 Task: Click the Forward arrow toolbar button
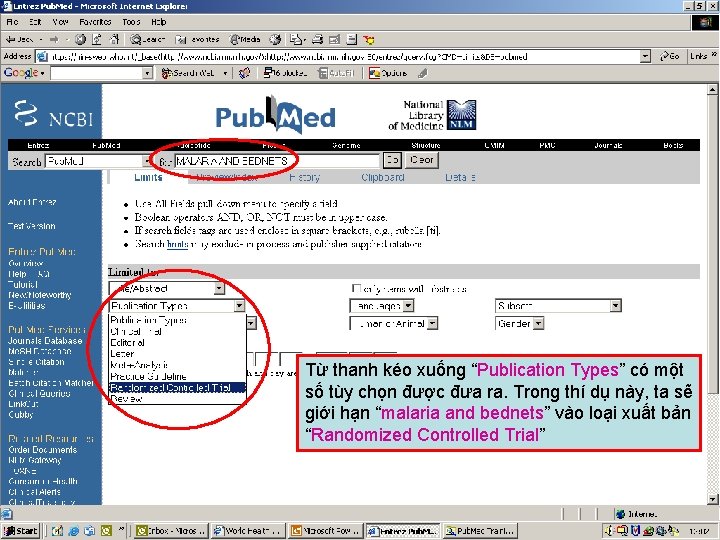(x=54, y=39)
